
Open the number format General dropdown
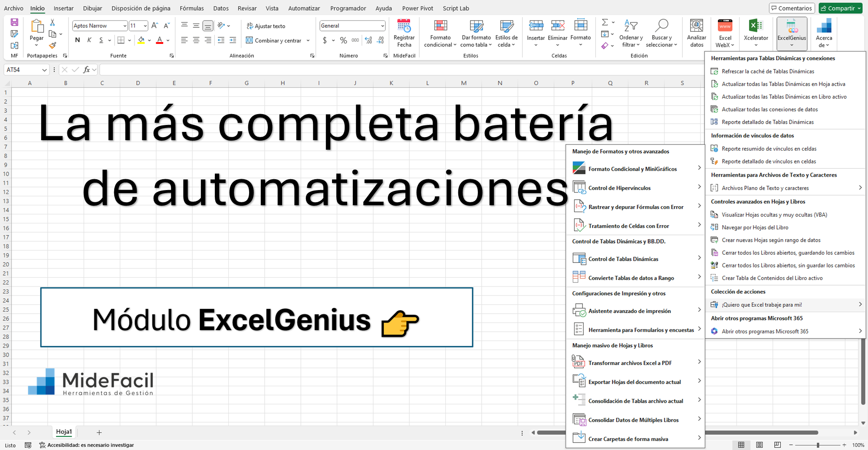coord(382,26)
